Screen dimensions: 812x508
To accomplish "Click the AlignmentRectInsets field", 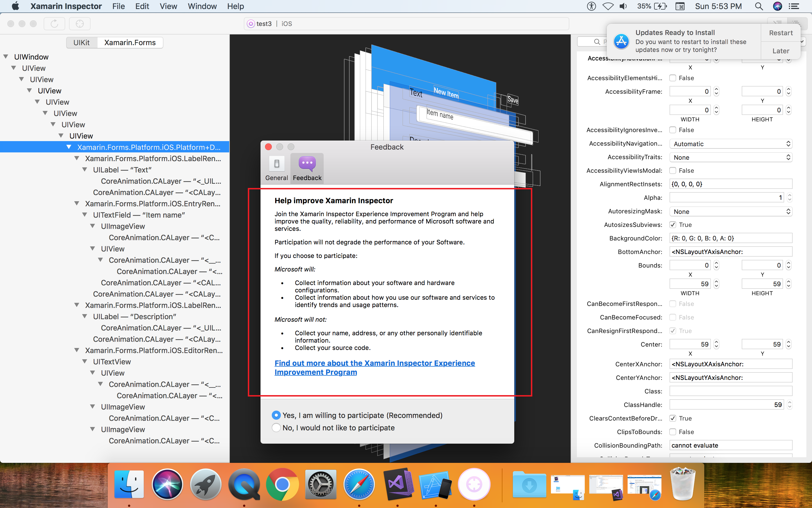I will click(x=731, y=184).
